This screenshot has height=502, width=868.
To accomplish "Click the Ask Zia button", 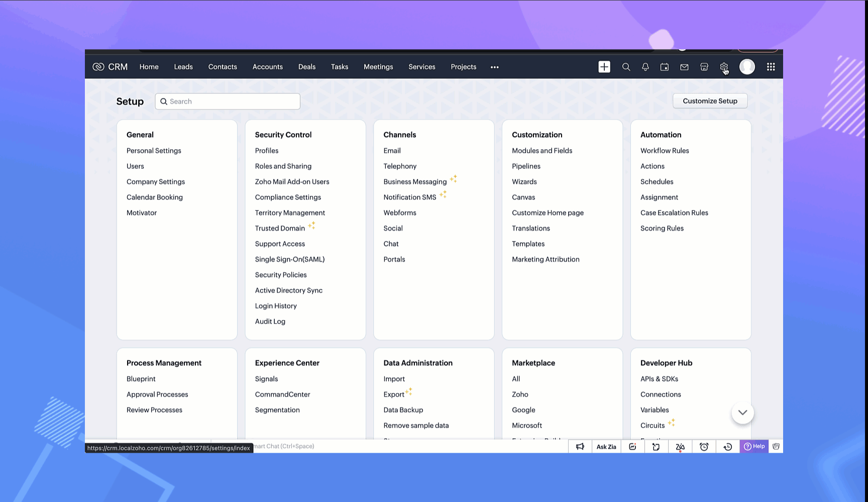I will (606, 447).
